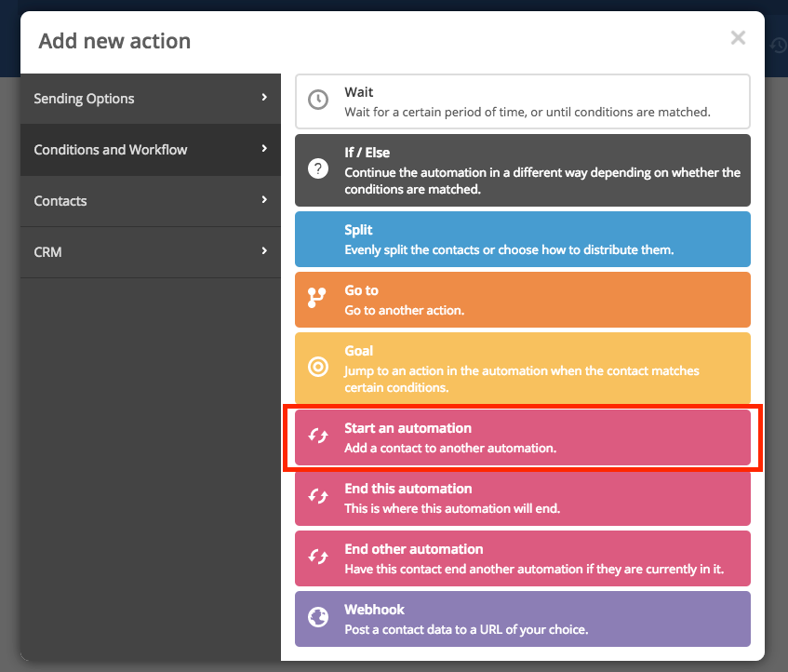The height and width of the screenshot is (672, 788).
Task: Click the cycle arrows icon for Start an automation
Action: (318, 437)
